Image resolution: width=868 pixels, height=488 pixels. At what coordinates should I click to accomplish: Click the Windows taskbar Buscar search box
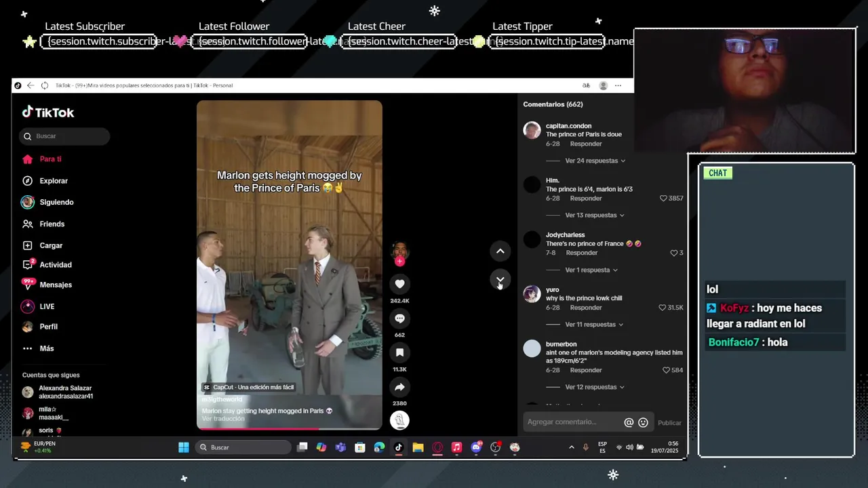243,447
